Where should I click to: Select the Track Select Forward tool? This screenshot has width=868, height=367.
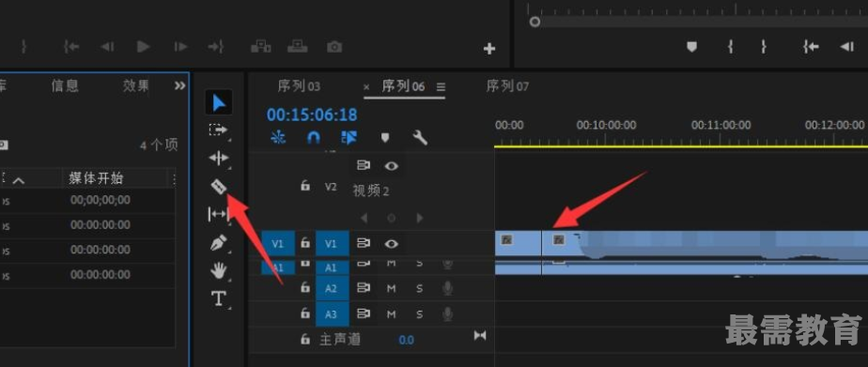[219, 130]
